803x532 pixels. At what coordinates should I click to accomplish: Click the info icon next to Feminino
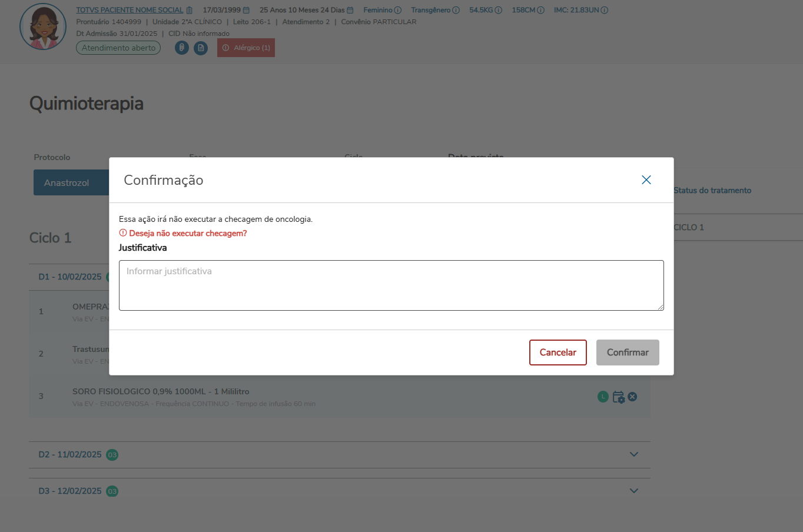[398, 10]
